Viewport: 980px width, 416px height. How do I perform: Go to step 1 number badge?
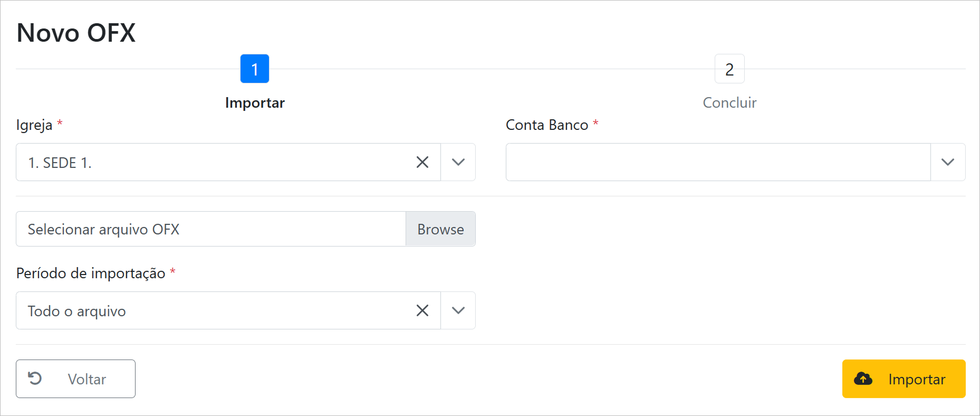(255, 69)
